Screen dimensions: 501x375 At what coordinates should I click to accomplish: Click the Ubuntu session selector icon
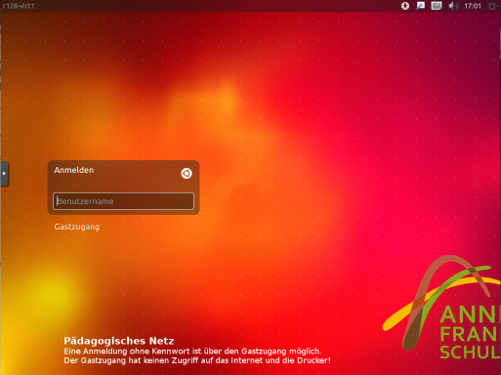tap(186, 173)
